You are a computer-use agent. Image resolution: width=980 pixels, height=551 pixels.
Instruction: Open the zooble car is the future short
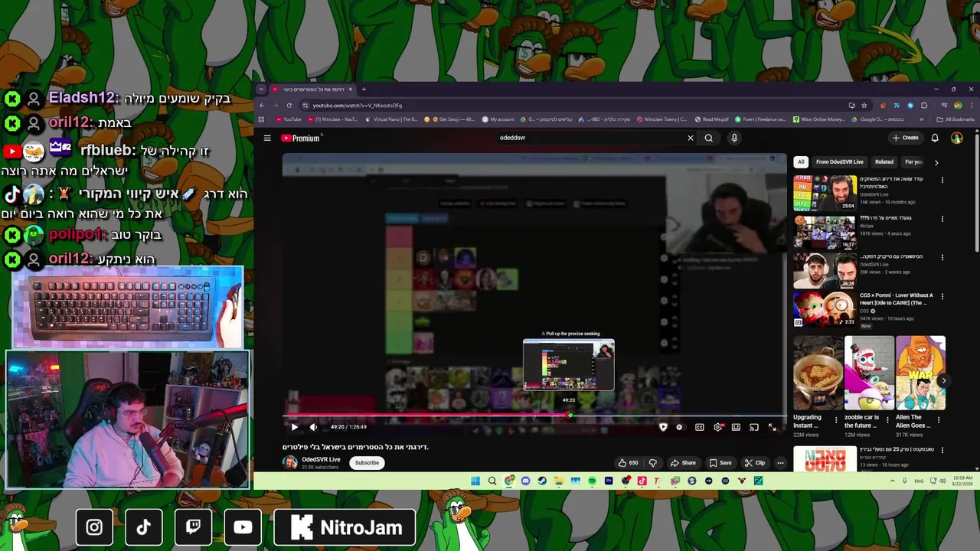click(869, 373)
